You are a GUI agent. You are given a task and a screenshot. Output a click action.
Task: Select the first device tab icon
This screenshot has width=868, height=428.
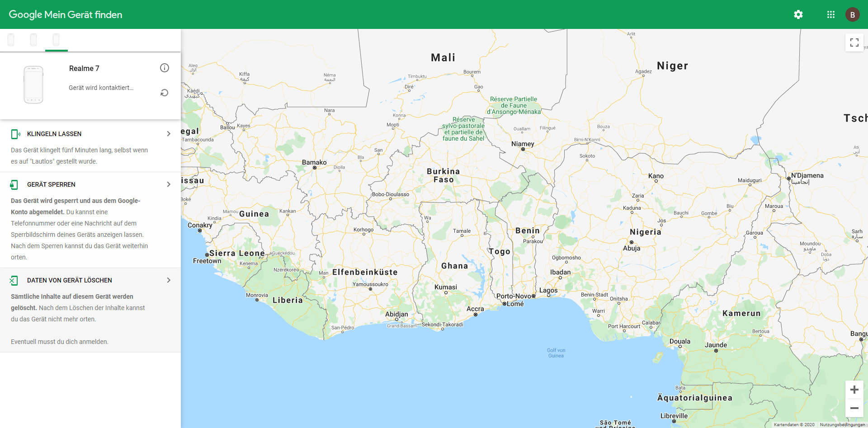[11, 40]
